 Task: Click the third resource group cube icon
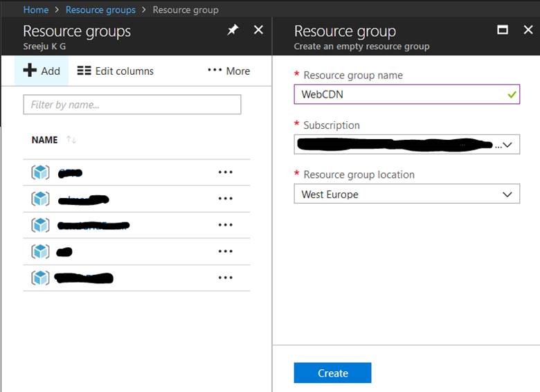click(x=40, y=225)
